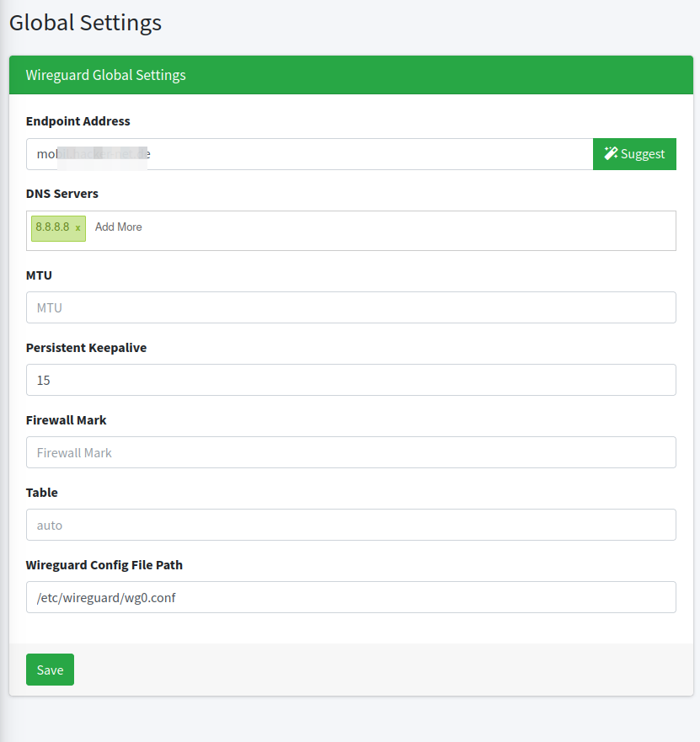Screen dimensions: 700x742
Task: Click the Persistent Keepalive label
Action: (x=86, y=348)
